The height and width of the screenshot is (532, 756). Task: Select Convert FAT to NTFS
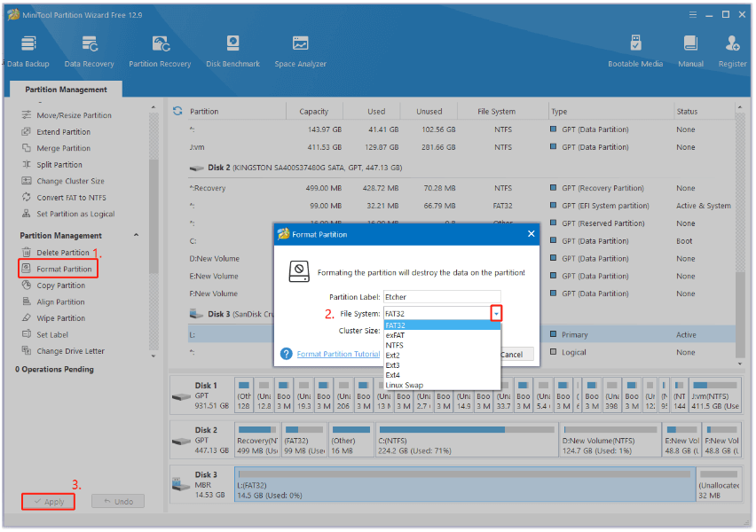pos(64,197)
